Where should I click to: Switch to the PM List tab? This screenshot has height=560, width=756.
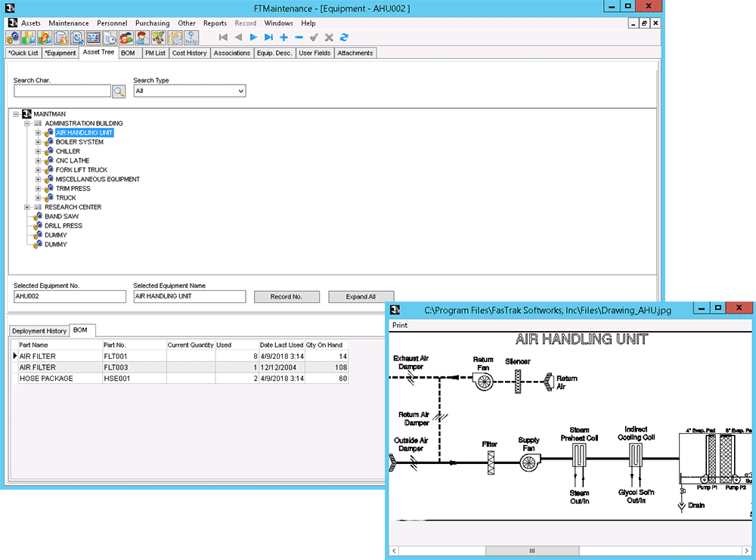[155, 53]
